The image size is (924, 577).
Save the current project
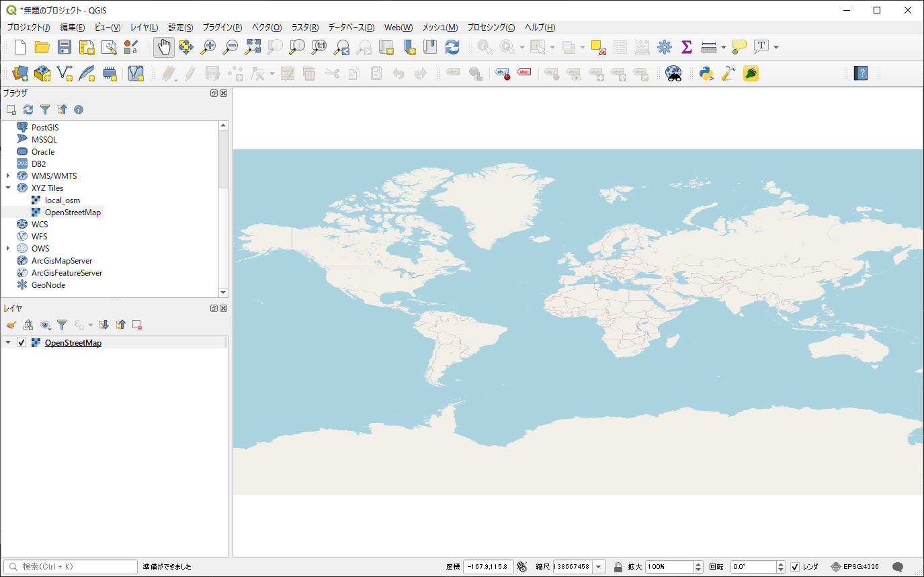(x=65, y=47)
